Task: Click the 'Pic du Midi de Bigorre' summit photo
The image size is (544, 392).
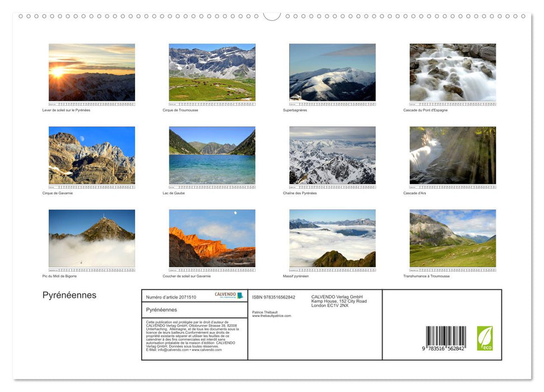Action: pyautogui.click(x=91, y=238)
